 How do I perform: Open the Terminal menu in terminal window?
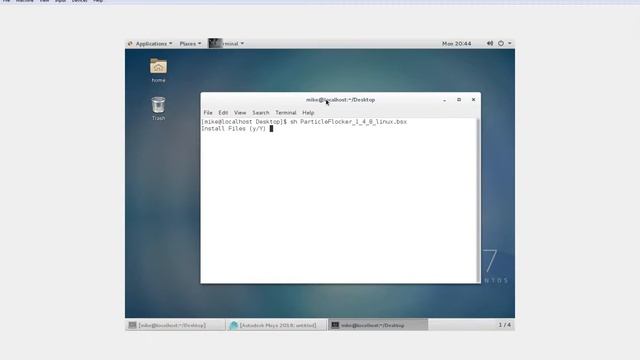click(286, 112)
